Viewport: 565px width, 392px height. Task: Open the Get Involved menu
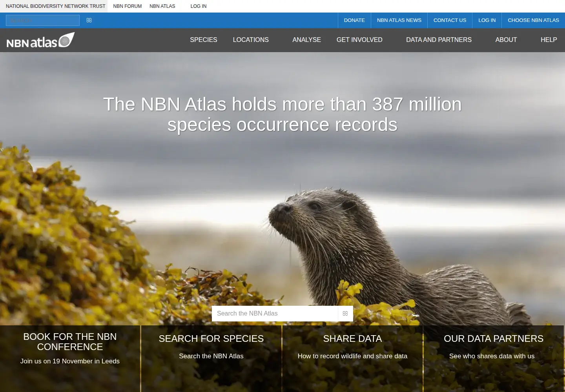[x=359, y=40]
